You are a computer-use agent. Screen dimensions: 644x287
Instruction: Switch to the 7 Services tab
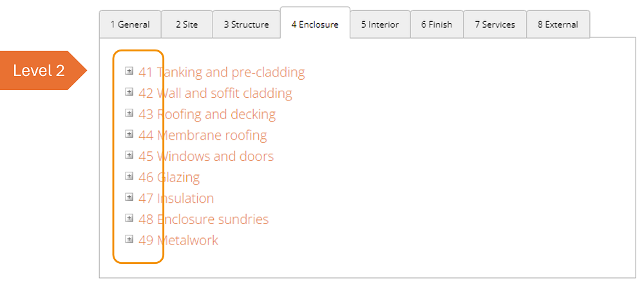tap(495, 24)
